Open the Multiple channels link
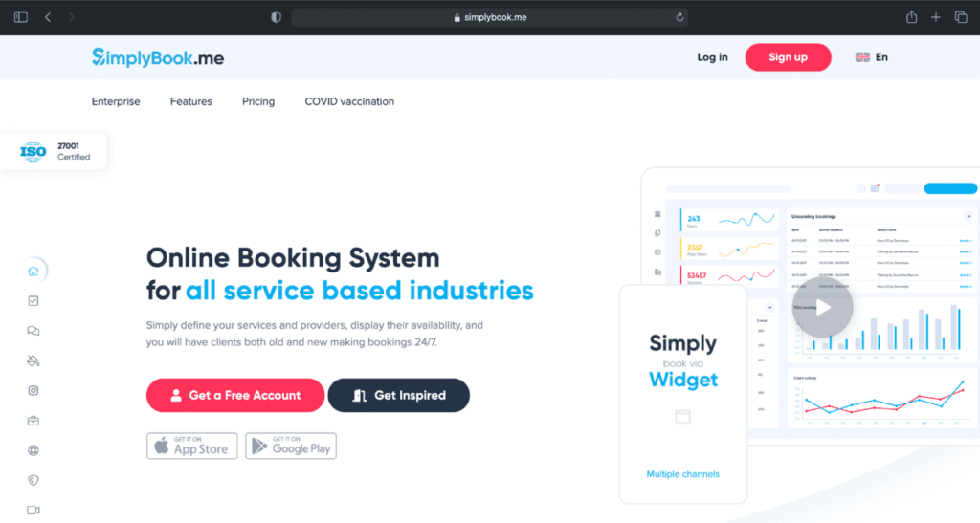The width and height of the screenshot is (980, 523). click(x=682, y=474)
